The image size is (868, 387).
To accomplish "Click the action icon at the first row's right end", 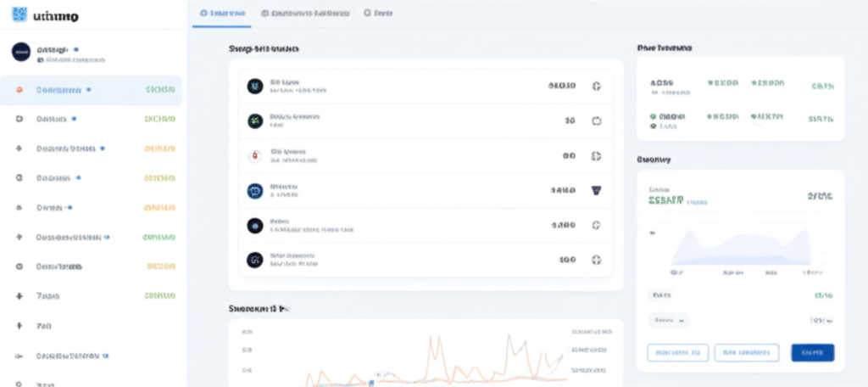I will coord(595,86).
